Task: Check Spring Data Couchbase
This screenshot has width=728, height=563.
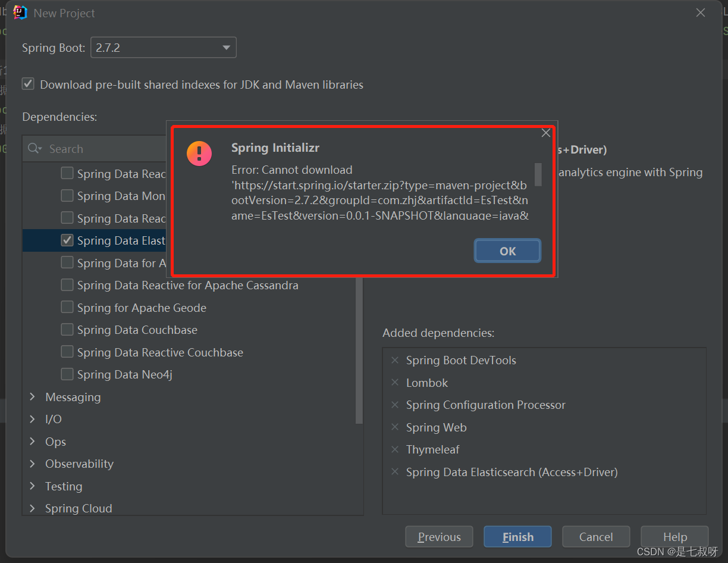Action: click(x=67, y=330)
